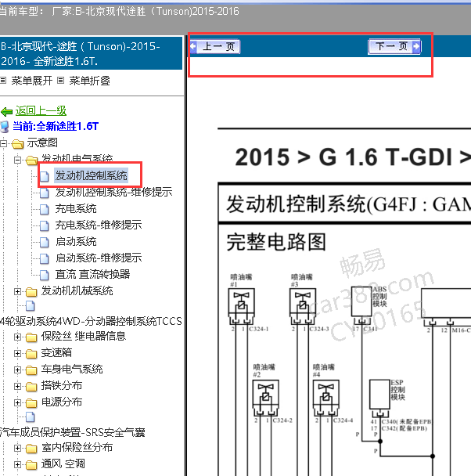Open 启动系统-维修提示 item
This screenshot has width=471, height=476.
pyautogui.click(x=99, y=258)
